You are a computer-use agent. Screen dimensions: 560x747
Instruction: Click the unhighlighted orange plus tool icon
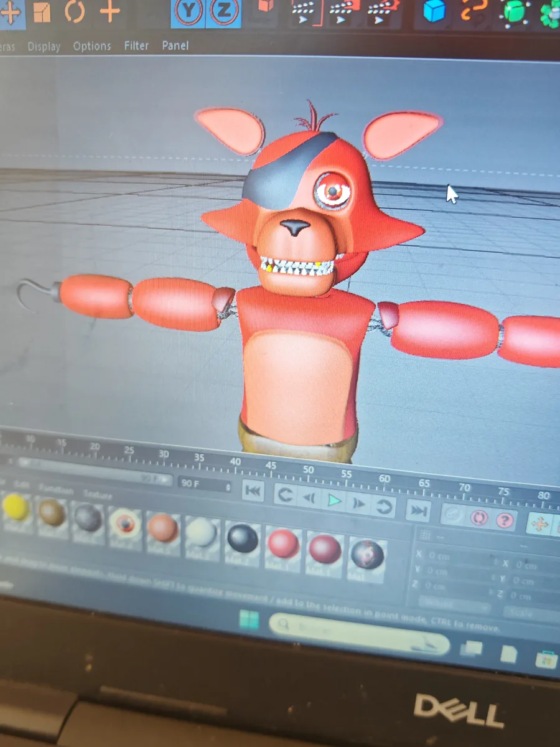[110, 12]
